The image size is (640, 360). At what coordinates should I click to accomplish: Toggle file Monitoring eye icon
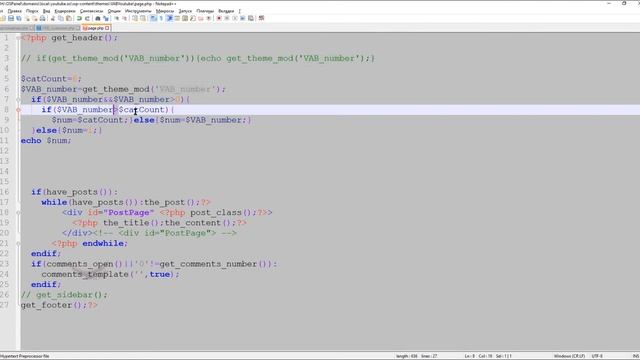[209, 18]
